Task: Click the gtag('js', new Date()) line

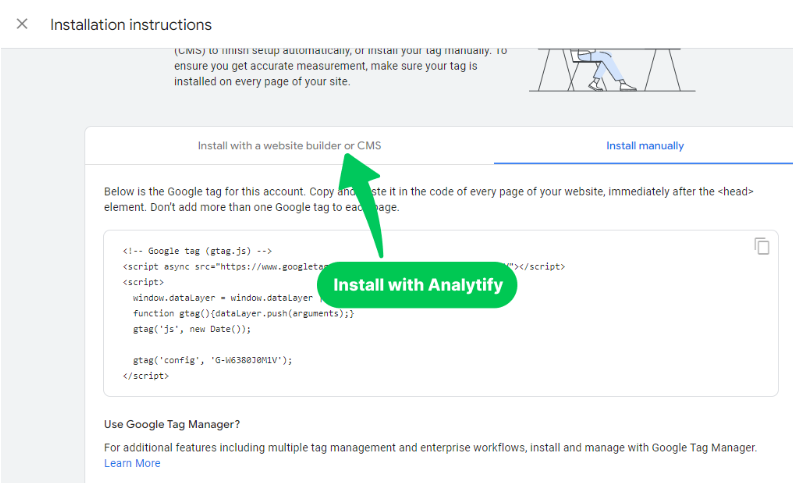Action: pyautogui.click(x=192, y=329)
